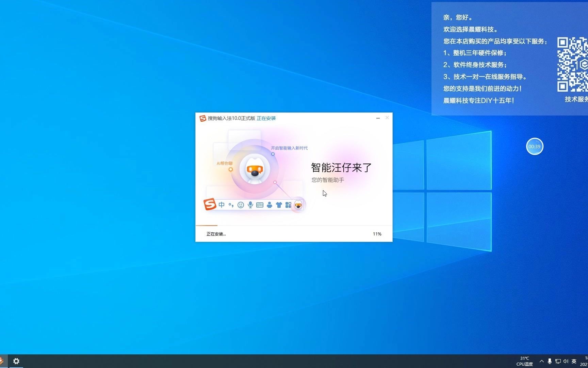The height and width of the screenshot is (368, 588).
Task: Open the Settings gear in the taskbar
Action: (16, 361)
